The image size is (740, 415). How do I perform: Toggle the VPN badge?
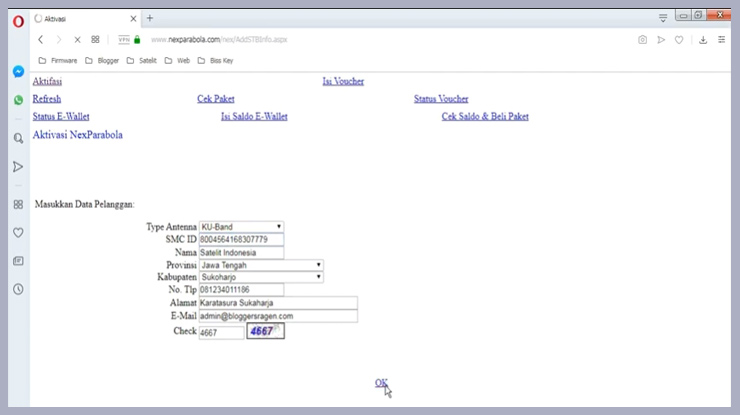[x=124, y=40]
